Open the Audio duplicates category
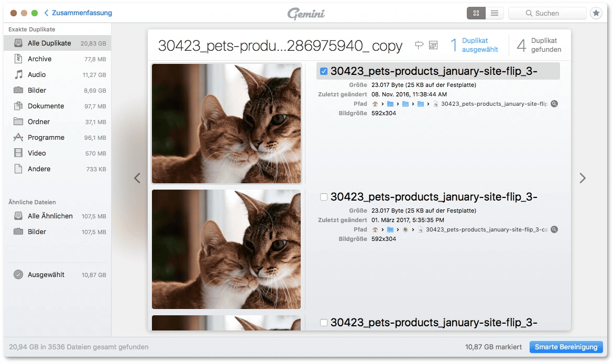This screenshot has height=364, width=614. tap(57, 74)
